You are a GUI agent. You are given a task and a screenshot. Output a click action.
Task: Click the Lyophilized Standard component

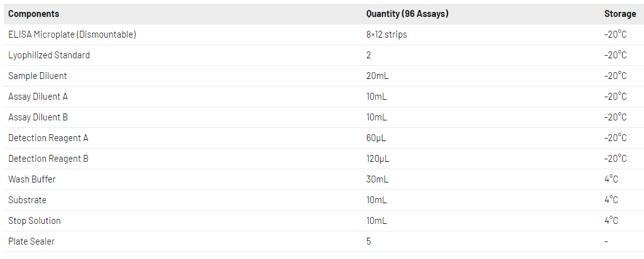[x=49, y=55]
